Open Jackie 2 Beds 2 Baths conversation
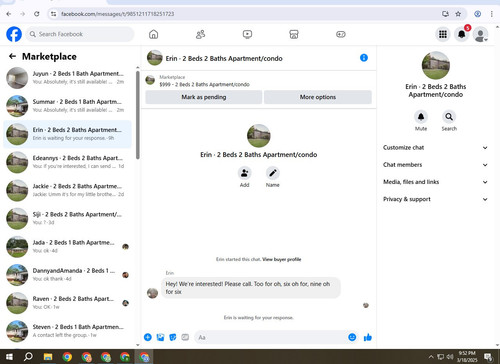 [x=67, y=190]
